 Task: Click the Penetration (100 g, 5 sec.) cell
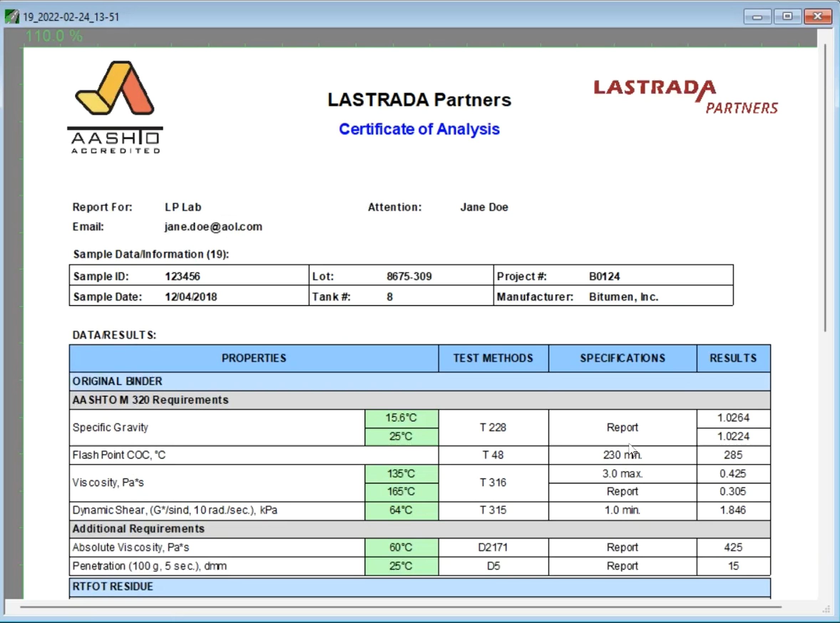(x=217, y=566)
